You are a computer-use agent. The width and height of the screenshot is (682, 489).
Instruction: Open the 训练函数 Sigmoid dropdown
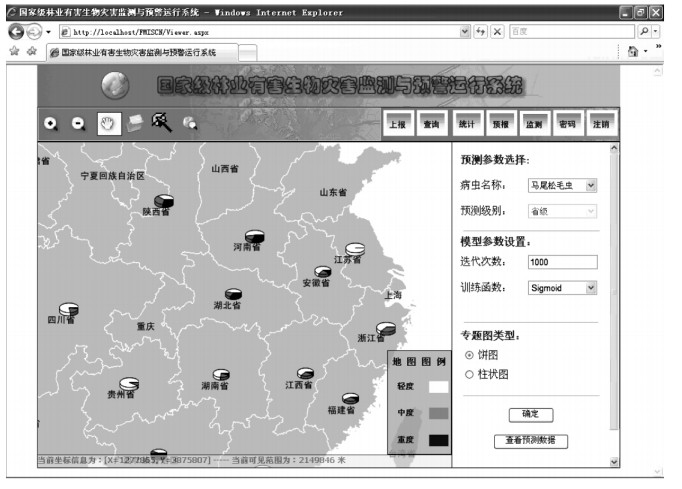[x=562, y=288]
